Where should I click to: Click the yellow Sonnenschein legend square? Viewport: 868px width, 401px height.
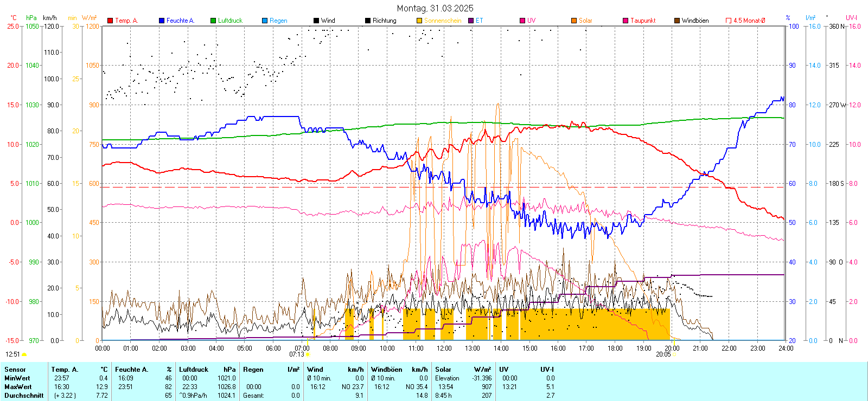(x=419, y=21)
